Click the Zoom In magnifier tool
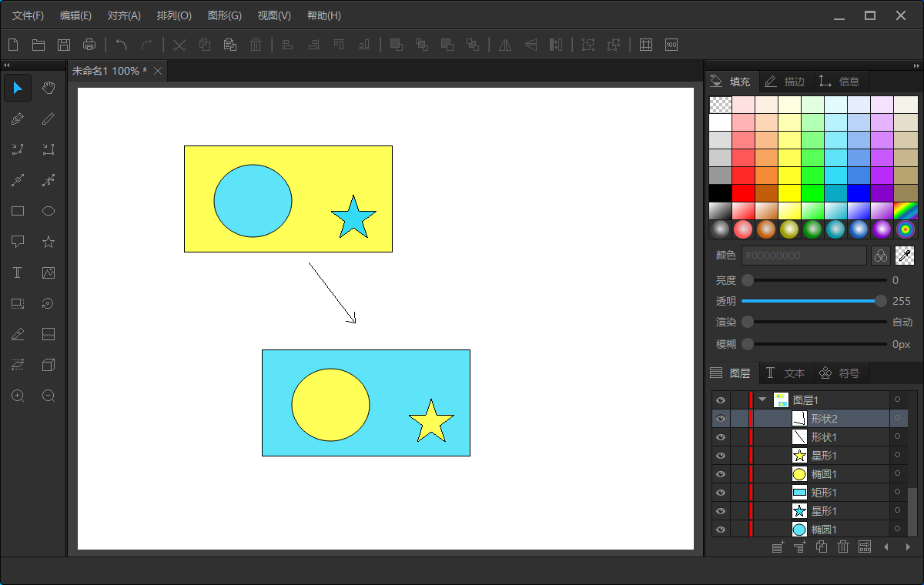This screenshot has height=585, width=924. 18,396
